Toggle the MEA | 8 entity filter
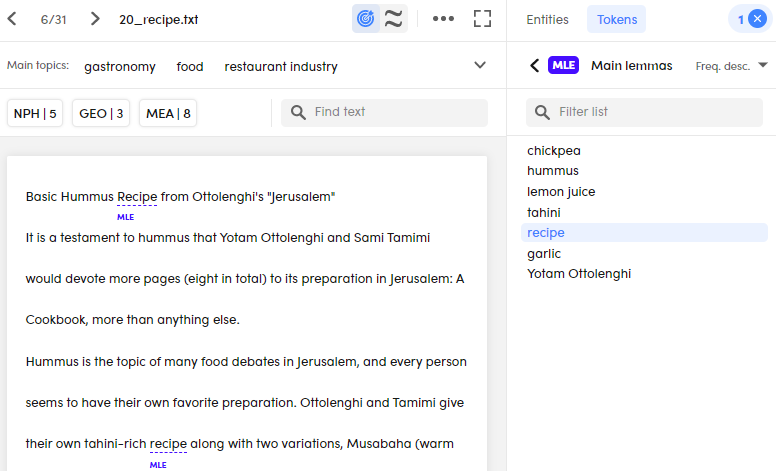Image resolution: width=776 pixels, height=471 pixels. pos(168,113)
